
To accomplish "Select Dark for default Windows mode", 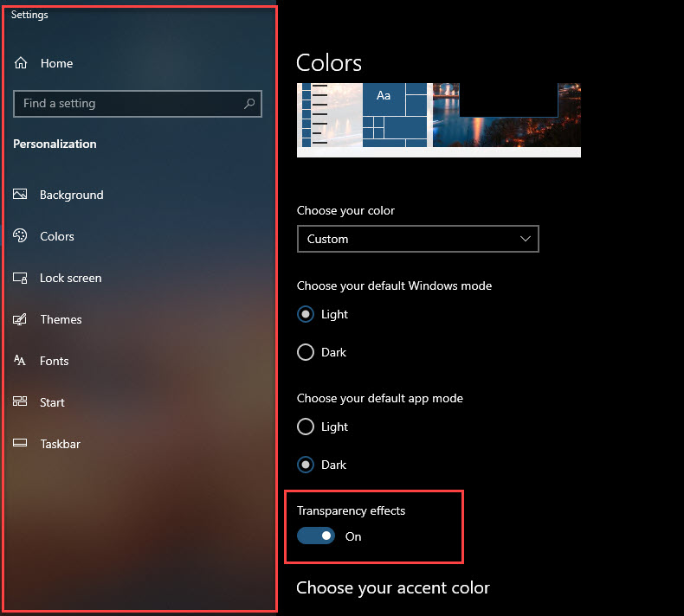I will coord(306,352).
